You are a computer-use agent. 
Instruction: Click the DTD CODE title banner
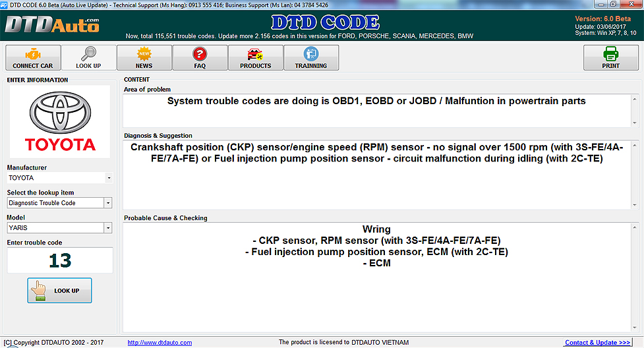point(325,22)
